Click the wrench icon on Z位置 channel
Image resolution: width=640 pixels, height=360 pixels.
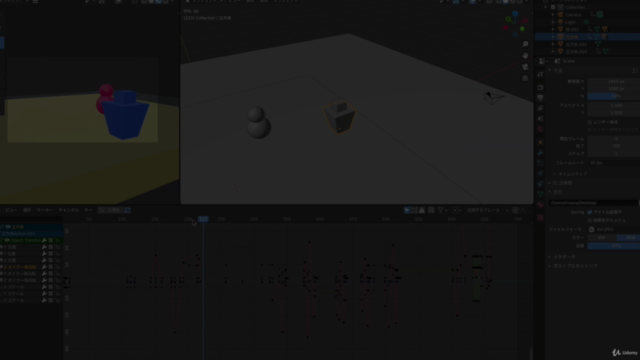tap(44, 260)
